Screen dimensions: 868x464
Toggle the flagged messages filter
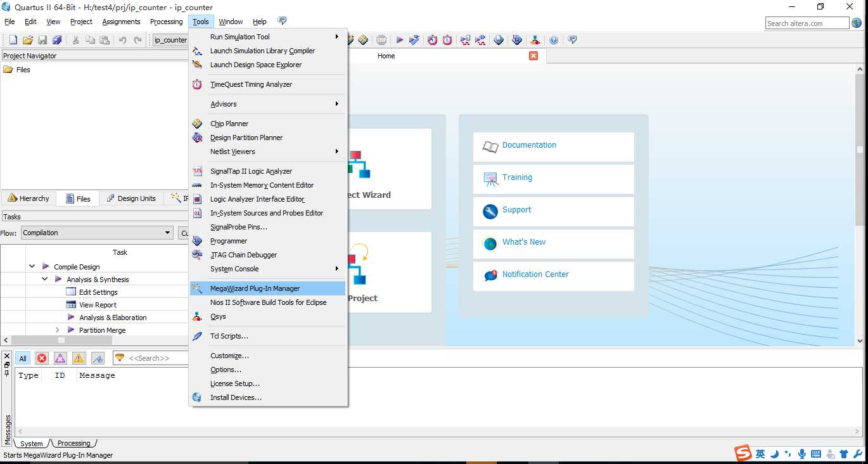[98, 358]
